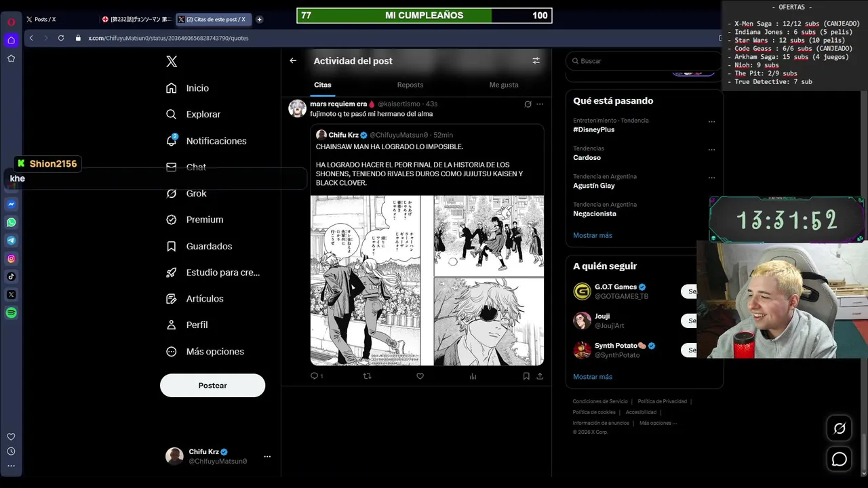
Task: Focus the Buscar search field
Action: [x=644, y=61]
